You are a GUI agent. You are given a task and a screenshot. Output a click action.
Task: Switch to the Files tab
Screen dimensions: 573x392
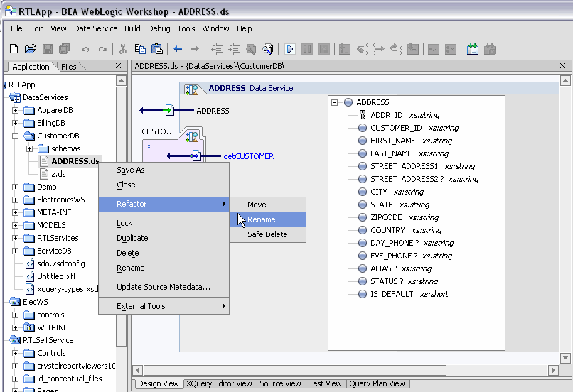pyautogui.click(x=69, y=67)
